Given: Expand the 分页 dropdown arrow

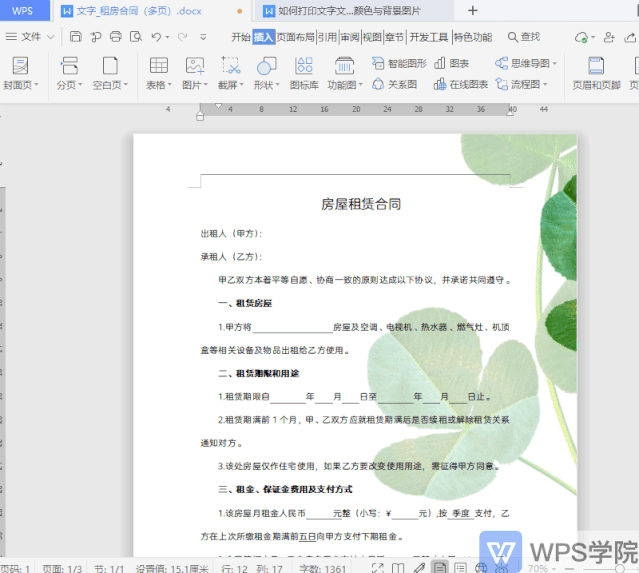Looking at the screenshot, I should (x=80, y=85).
